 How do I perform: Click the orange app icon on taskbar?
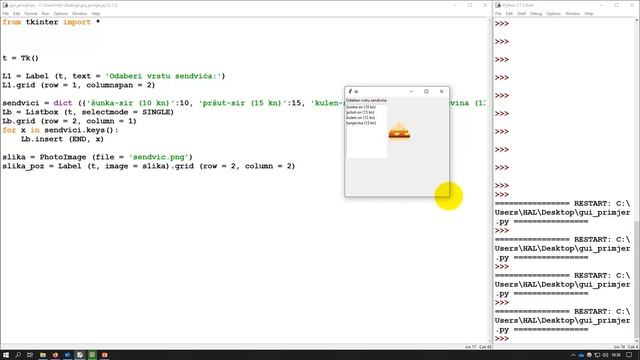tap(104, 355)
